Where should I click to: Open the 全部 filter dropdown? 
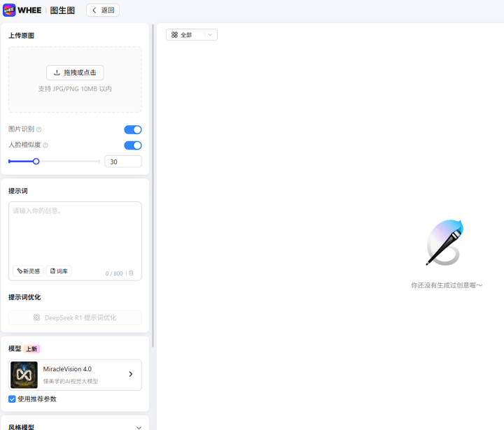point(191,34)
